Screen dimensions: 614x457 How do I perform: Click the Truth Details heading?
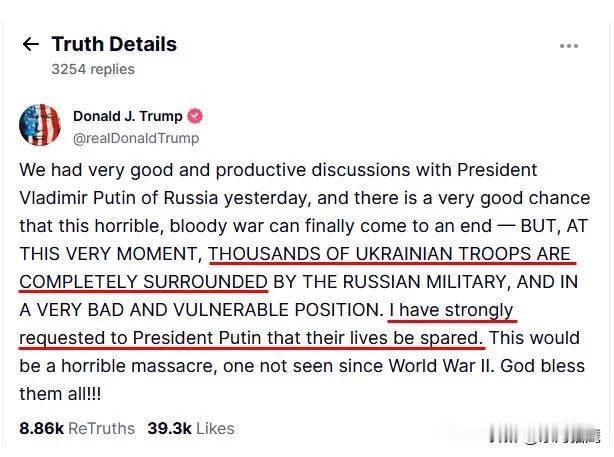(114, 45)
